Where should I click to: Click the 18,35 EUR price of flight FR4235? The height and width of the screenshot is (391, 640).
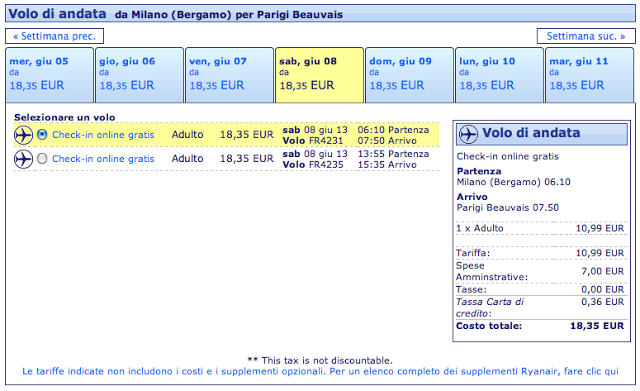coord(247,159)
